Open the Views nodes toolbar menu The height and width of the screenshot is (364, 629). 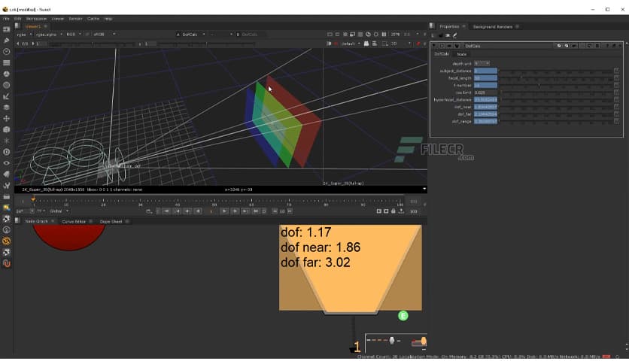tap(7, 163)
